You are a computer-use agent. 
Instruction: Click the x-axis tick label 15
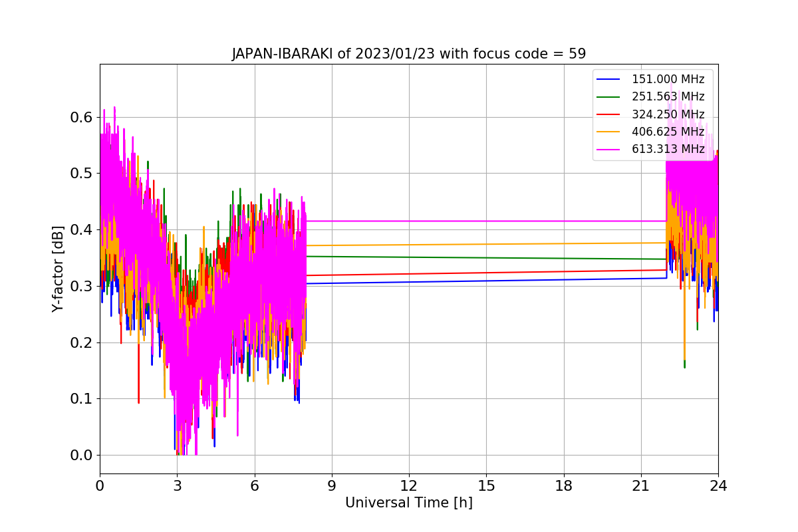tap(486, 485)
